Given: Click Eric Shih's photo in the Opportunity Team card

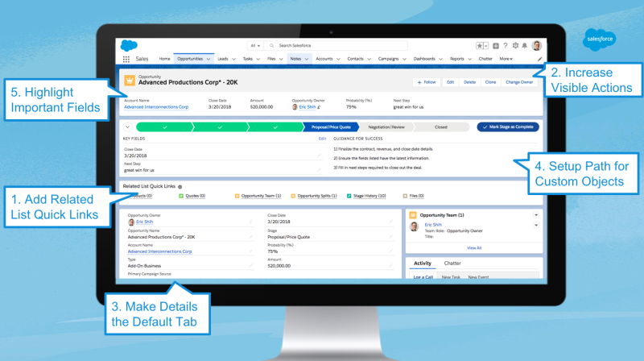Looking at the screenshot, I should click(415, 226).
